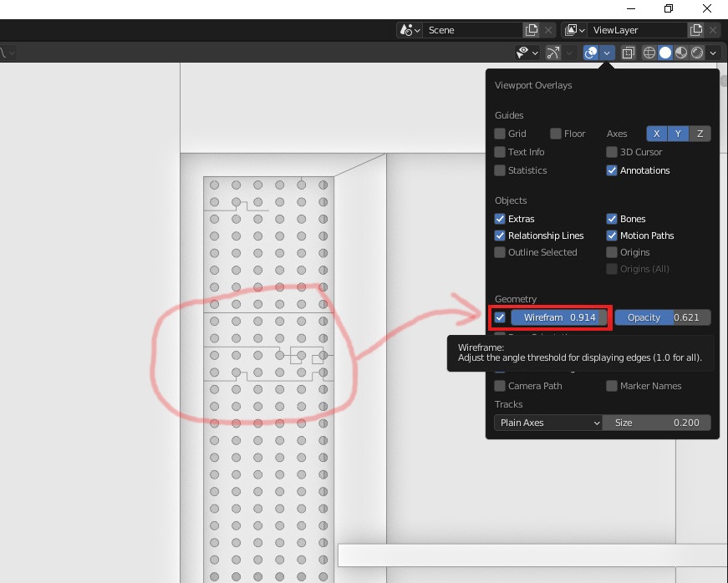Enable the Text Info checkbox
The width and height of the screenshot is (728, 583).
(x=500, y=152)
